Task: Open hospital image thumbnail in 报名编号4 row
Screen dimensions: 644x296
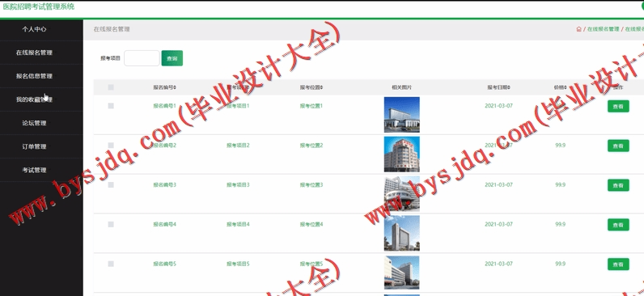Action: 401,233
